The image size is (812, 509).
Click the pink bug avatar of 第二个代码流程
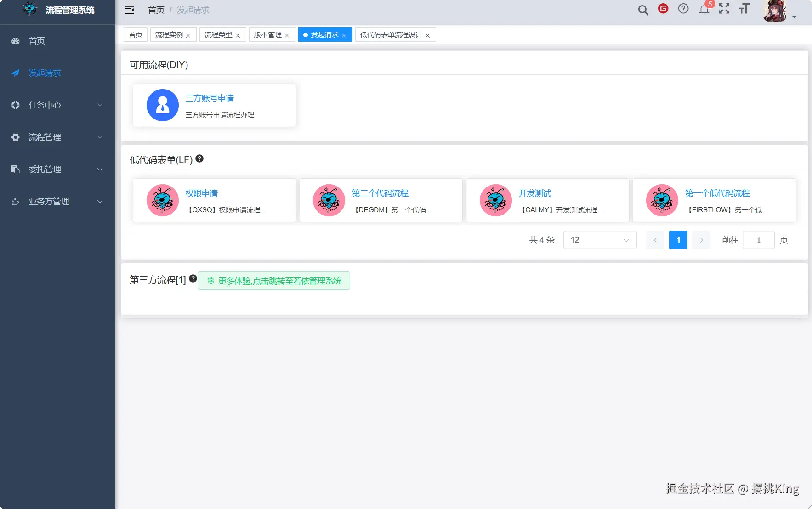[329, 200]
